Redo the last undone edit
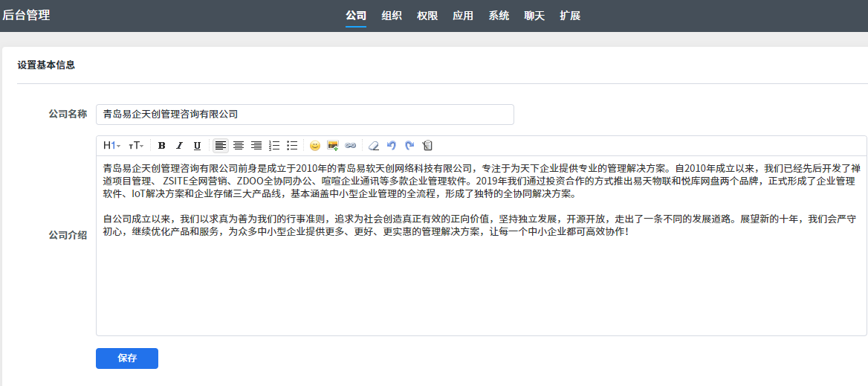The width and height of the screenshot is (868, 386). pyautogui.click(x=409, y=146)
